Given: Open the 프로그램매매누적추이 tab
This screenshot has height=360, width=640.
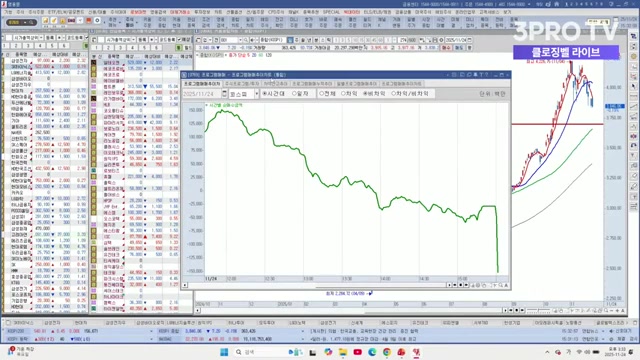Looking at the screenshot, I should point(312,84).
